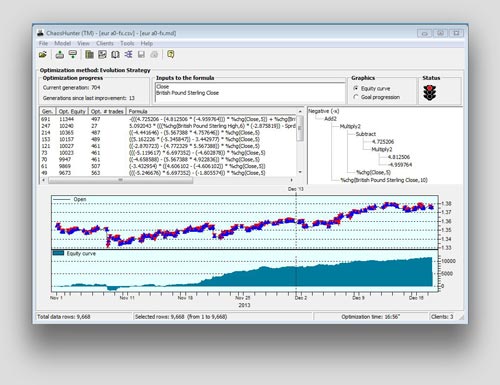This screenshot has width=500, height=385.
Task: Click the 'Clients: 3' status bar entry
Action: [x=442, y=317]
